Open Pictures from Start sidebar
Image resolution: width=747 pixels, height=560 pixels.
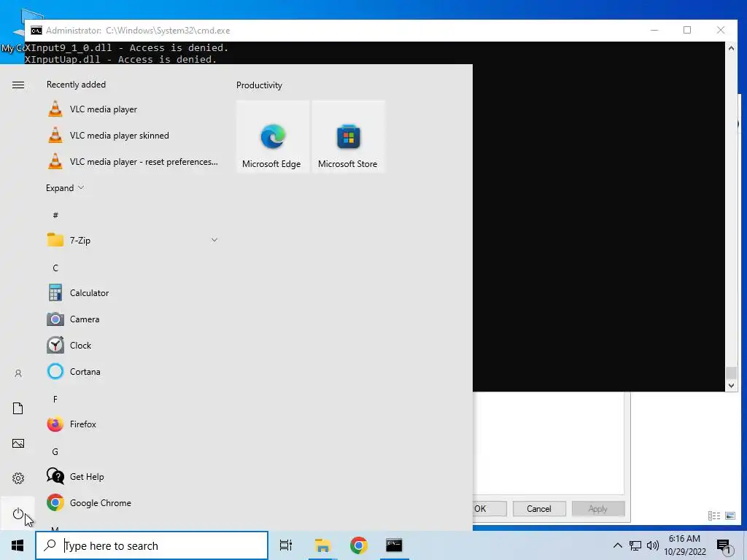click(18, 443)
